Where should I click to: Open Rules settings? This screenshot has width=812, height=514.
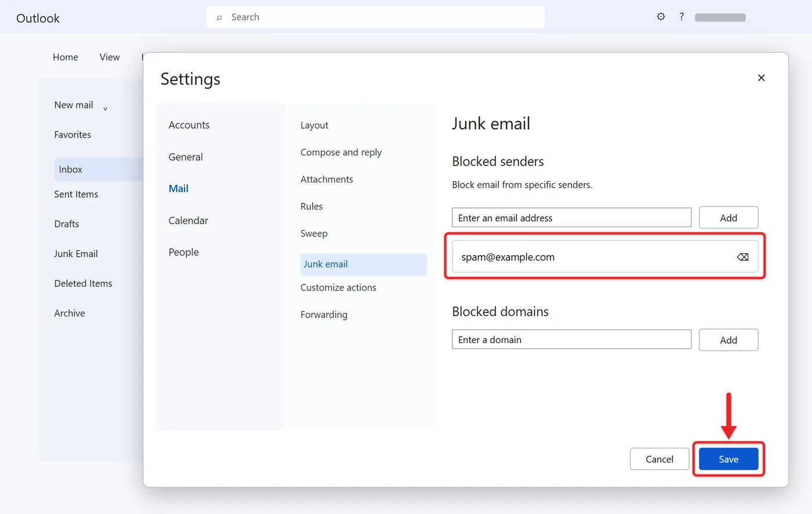click(x=311, y=206)
